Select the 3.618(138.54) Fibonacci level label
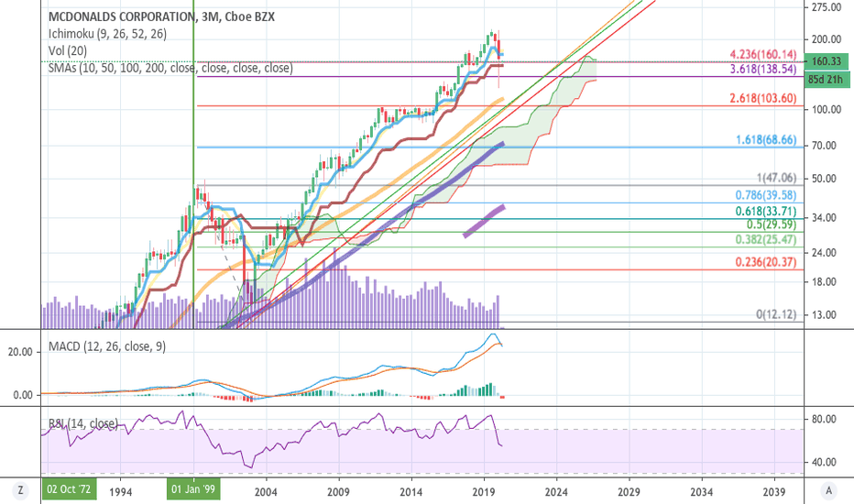The height and width of the screenshot is (504, 854). point(763,70)
